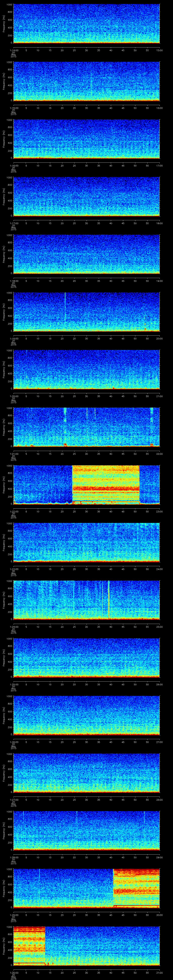
Task: Click the '22:00' end time label
Action: pyautogui.click(x=160, y=454)
